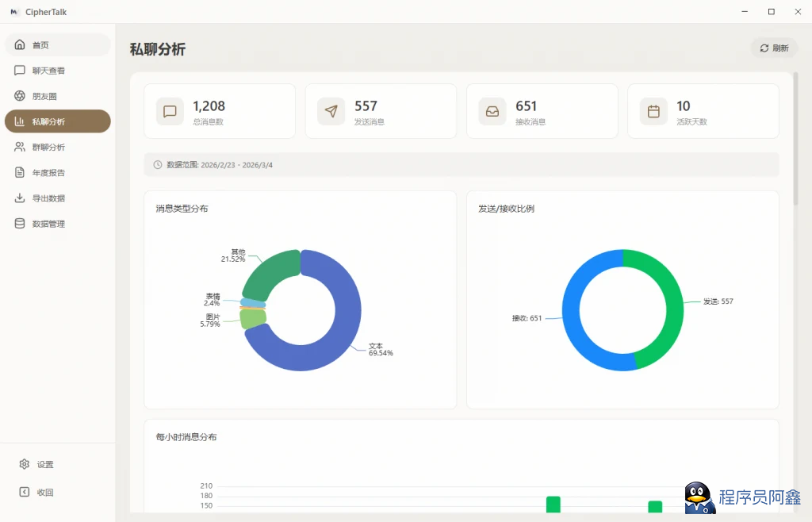Screen dimensions: 812x522
Task: Click the 年度报告 document icon
Action: [20, 172]
